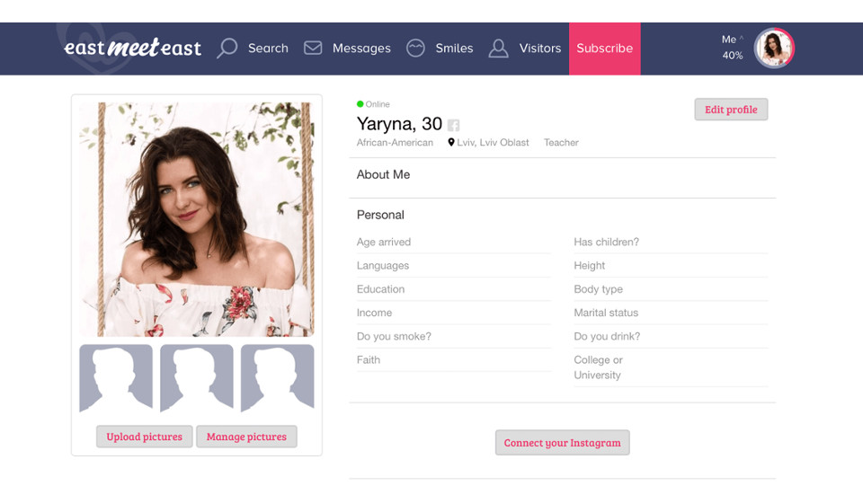This screenshot has width=863, height=504.
Task: Go to the Visitors page
Action: [x=539, y=49]
